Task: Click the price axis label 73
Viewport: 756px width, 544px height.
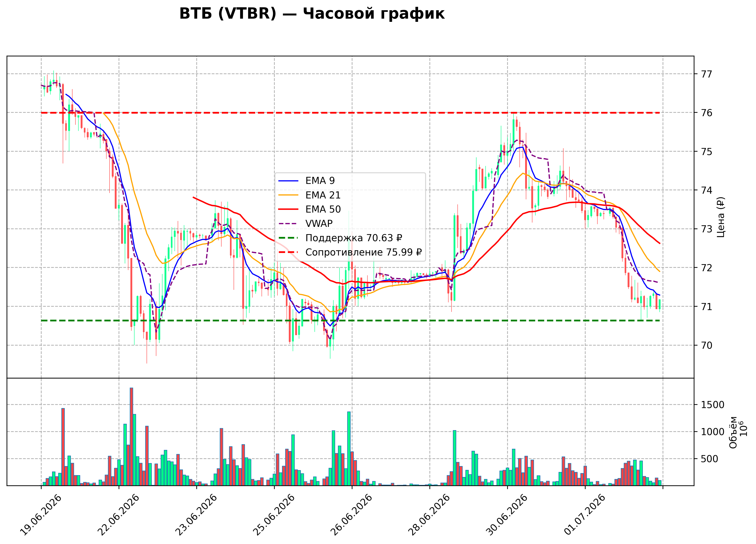Action: tap(707, 229)
